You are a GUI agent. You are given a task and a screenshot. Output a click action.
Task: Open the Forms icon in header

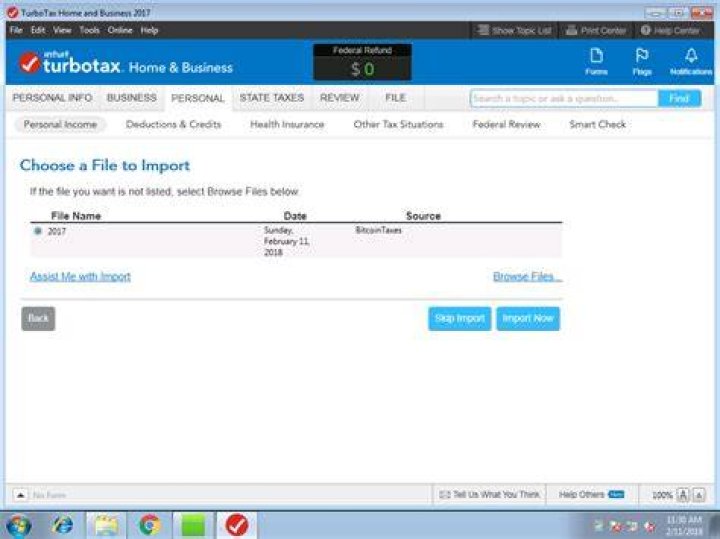coord(596,61)
